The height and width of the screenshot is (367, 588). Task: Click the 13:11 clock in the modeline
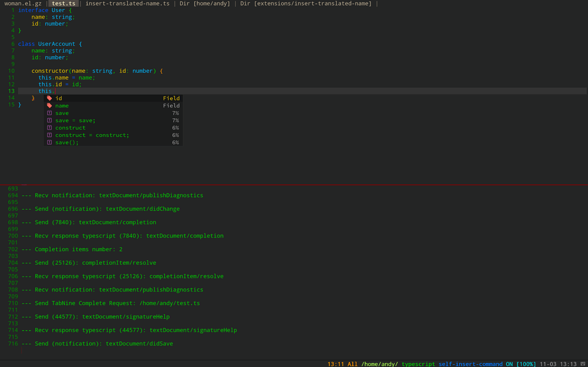335,364
